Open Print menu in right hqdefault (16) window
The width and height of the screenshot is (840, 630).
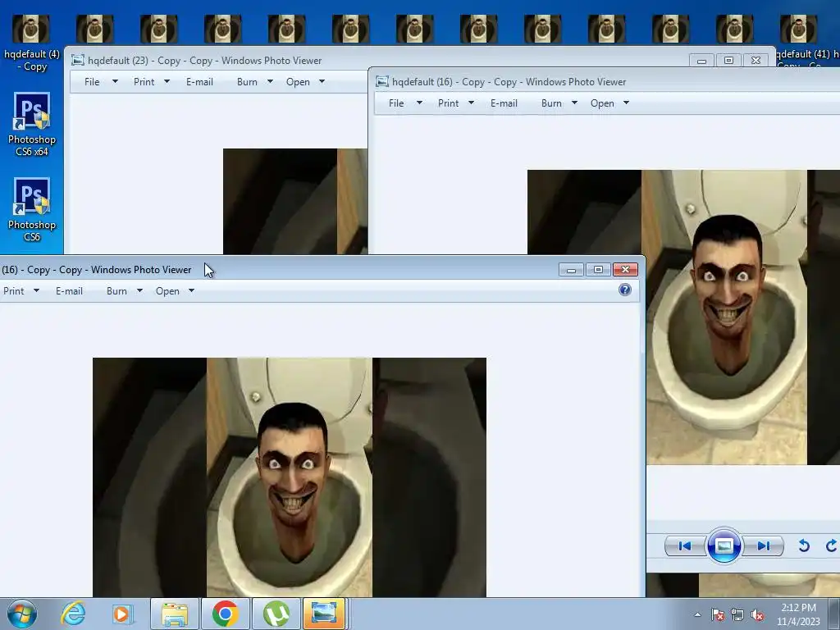coord(449,103)
